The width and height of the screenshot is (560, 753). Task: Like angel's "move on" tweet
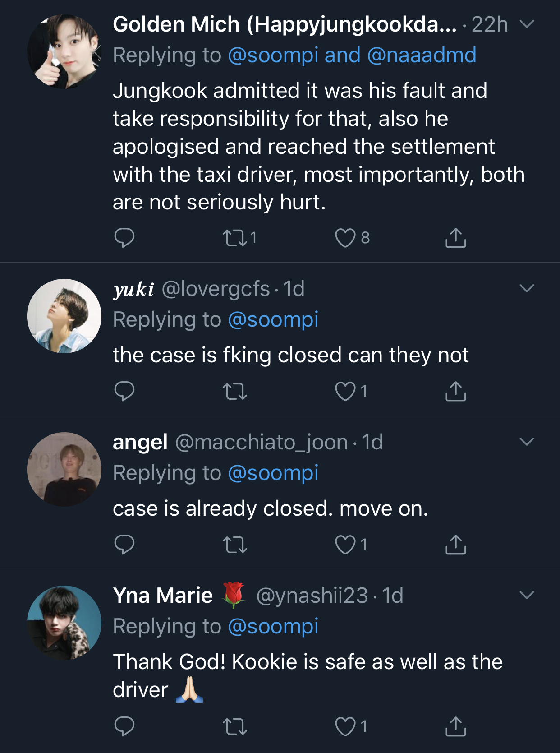345,545
